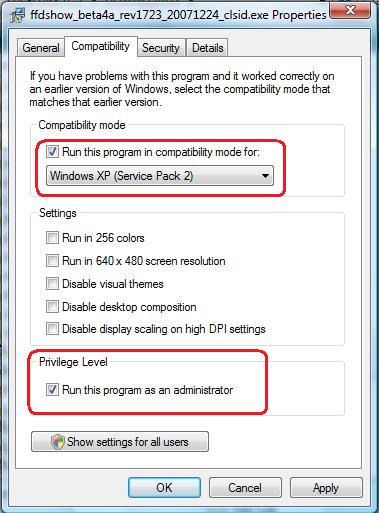Check Run in 640 x 480 screen resolution
This screenshot has height=513, width=379.
pyautogui.click(x=52, y=260)
